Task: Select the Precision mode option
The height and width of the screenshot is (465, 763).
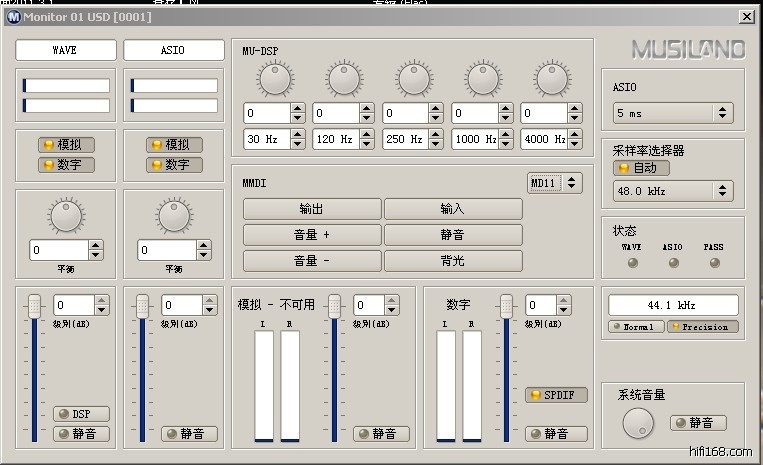Action: coord(703,327)
